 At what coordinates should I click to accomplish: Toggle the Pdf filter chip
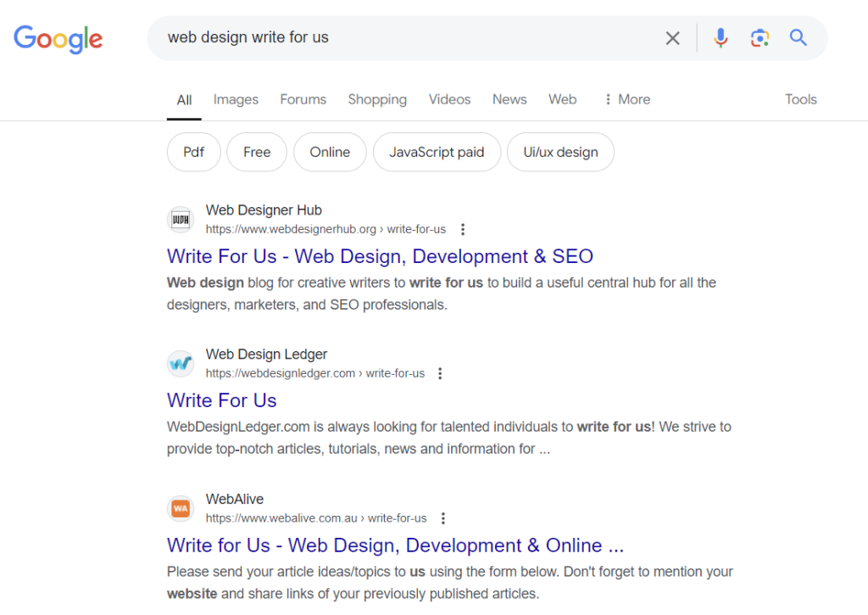point(193,152)
